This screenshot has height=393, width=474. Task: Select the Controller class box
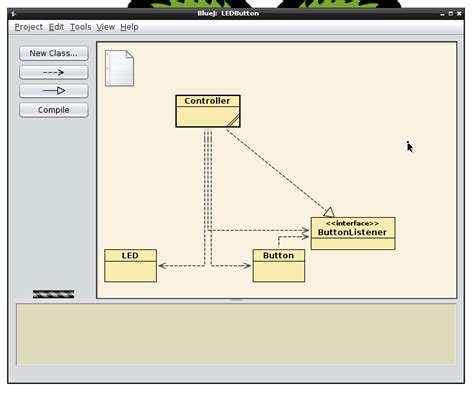[208, 111]
